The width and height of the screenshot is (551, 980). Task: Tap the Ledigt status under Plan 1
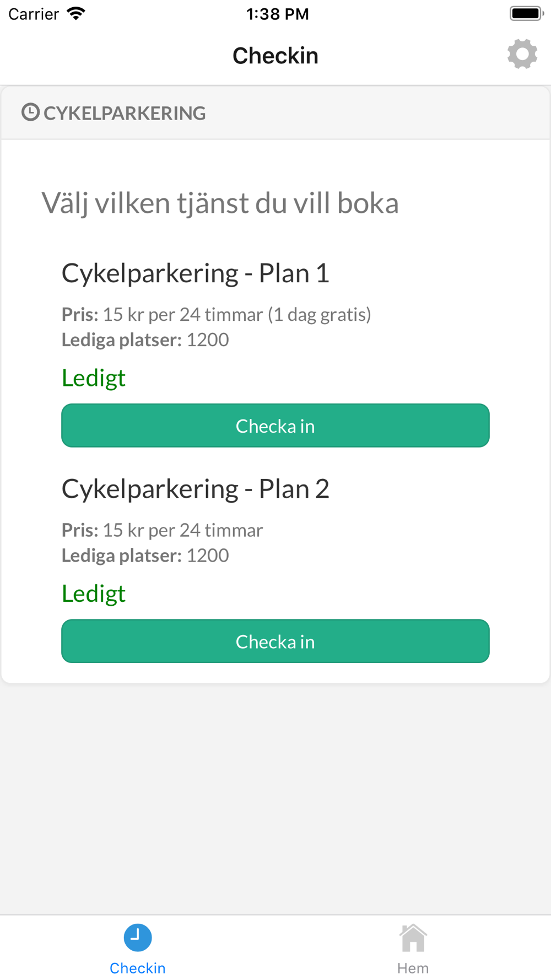tap(94, 378)
